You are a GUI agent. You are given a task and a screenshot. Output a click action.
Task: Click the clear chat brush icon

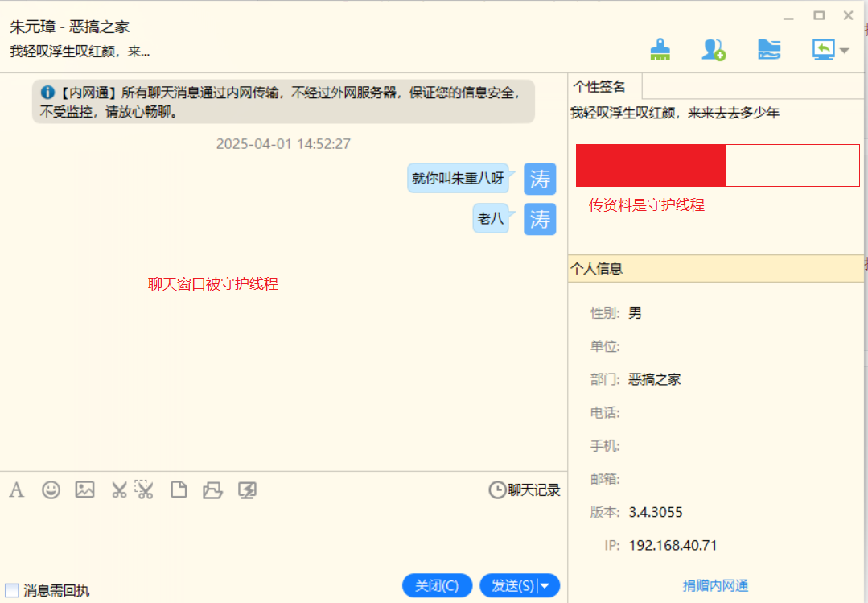point(660,50)
